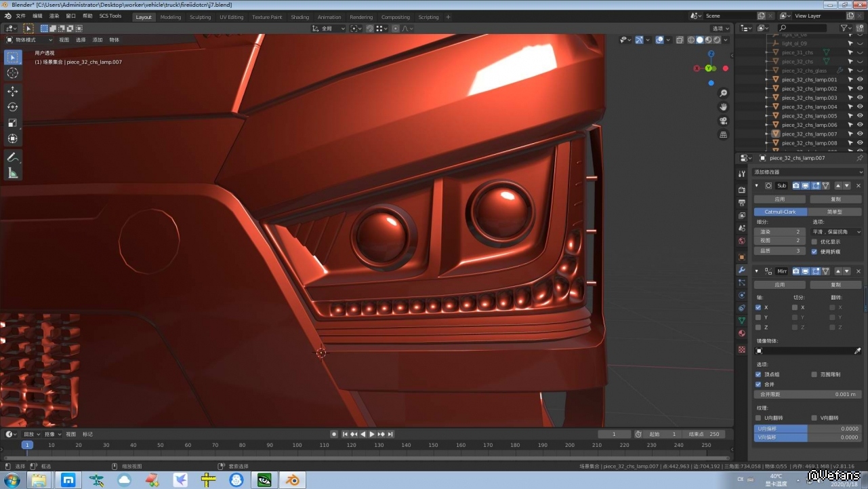The image size is (868, 489).
Task: Uncheck the 使用折痕 checkbox
Action: [814, 252]
